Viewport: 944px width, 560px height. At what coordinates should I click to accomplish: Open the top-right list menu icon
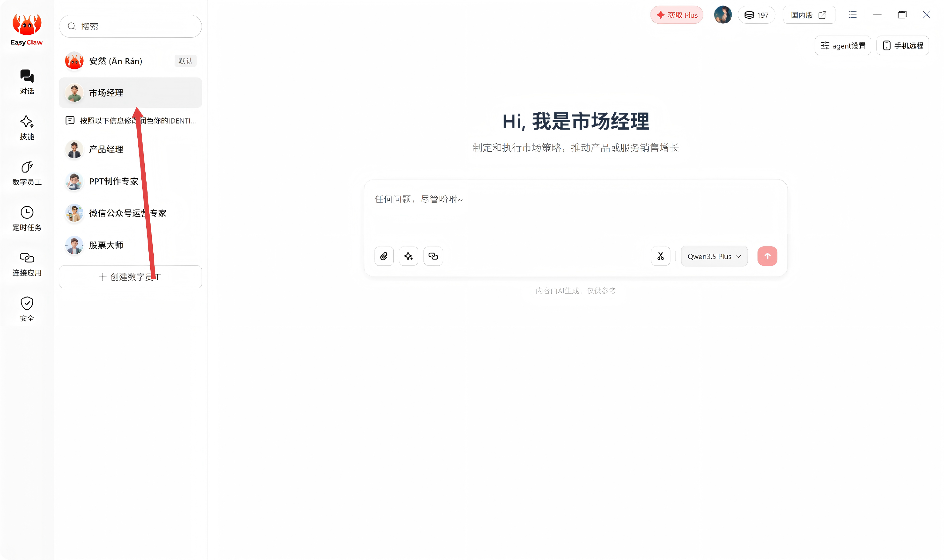pos(852,15)
